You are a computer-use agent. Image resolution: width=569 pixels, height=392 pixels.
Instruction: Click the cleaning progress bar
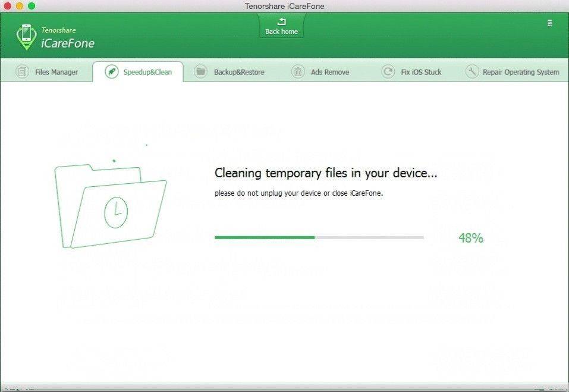point(319,237)
